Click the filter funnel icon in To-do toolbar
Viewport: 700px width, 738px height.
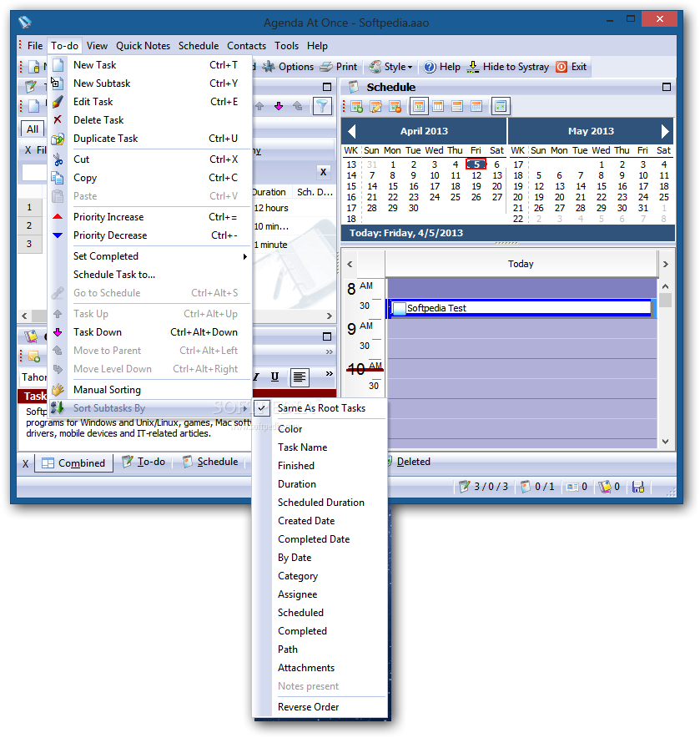pyautogui.click(x=322, y=106)
